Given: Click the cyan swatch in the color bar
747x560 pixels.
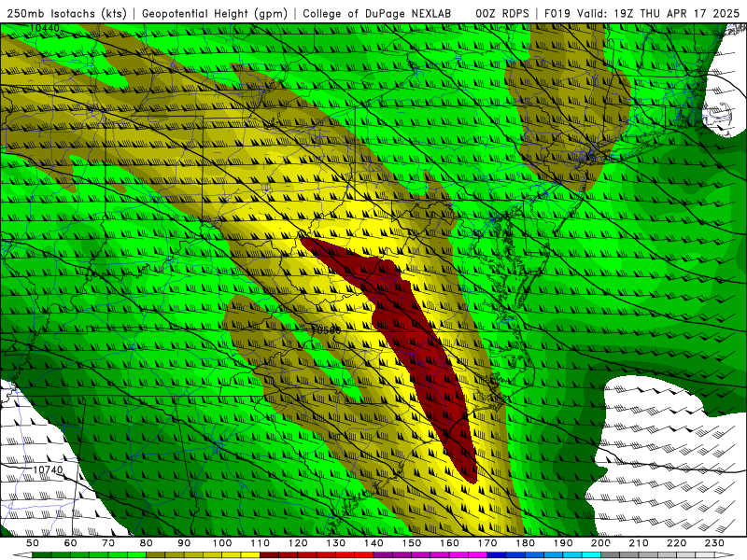Looking at the screenshot, I should (x=592, y=555).
